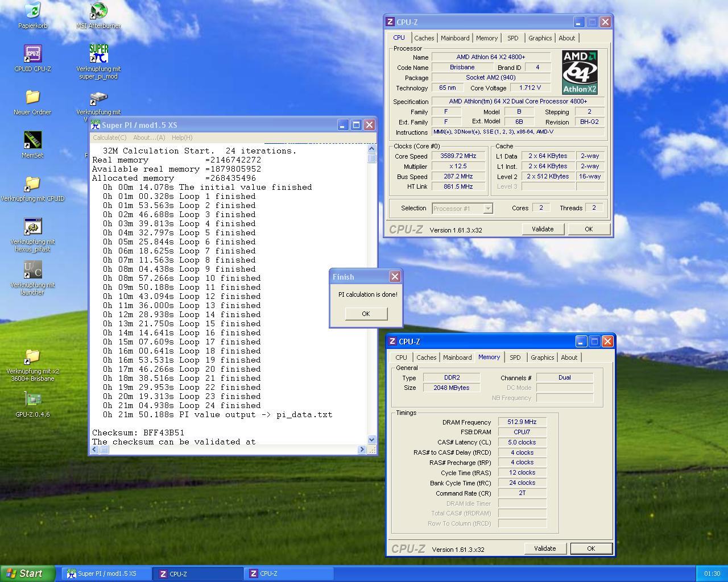Launch the GPU-Z.0.4.6 desktop icon
Image resolution: width=728 pixels, height=582 pixels.
(33, 400)
